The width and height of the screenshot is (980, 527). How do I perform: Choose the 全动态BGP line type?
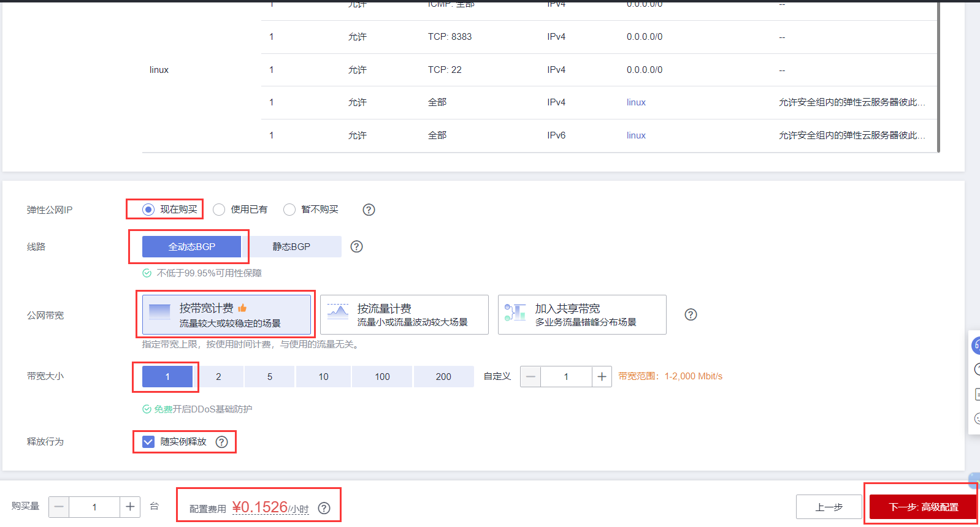tap(191, 246)
